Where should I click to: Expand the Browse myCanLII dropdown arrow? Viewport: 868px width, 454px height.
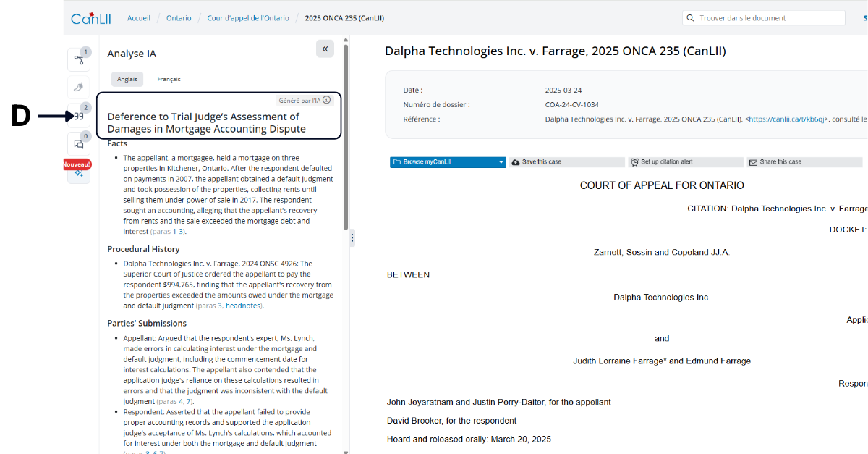click(501, 162)
